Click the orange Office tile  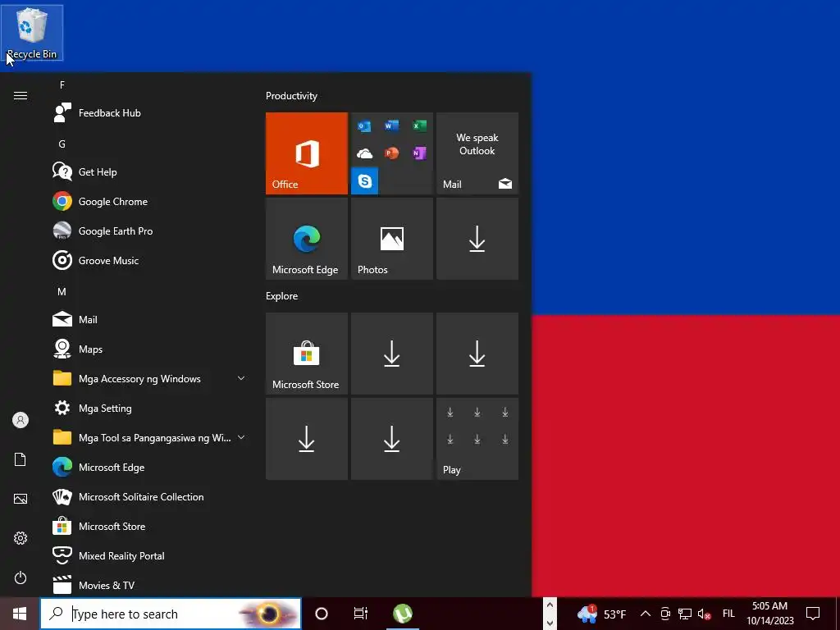[x=307, y=153]
